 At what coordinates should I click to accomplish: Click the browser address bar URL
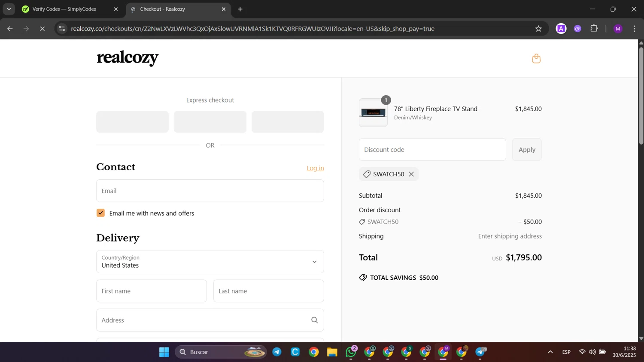click(253, 29)
